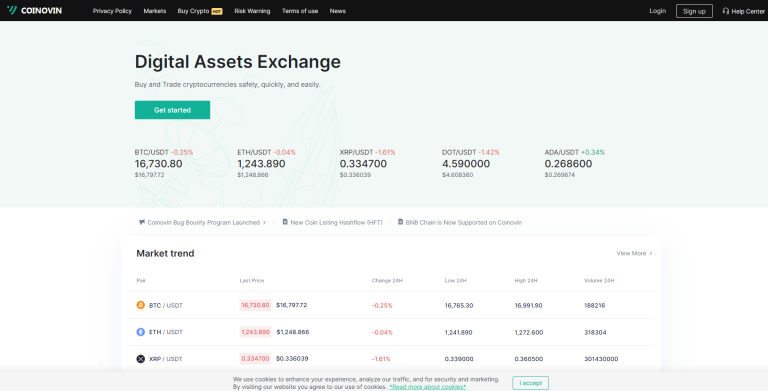
Task: Click the View More arrow chevron
Action: coord(651,253)
